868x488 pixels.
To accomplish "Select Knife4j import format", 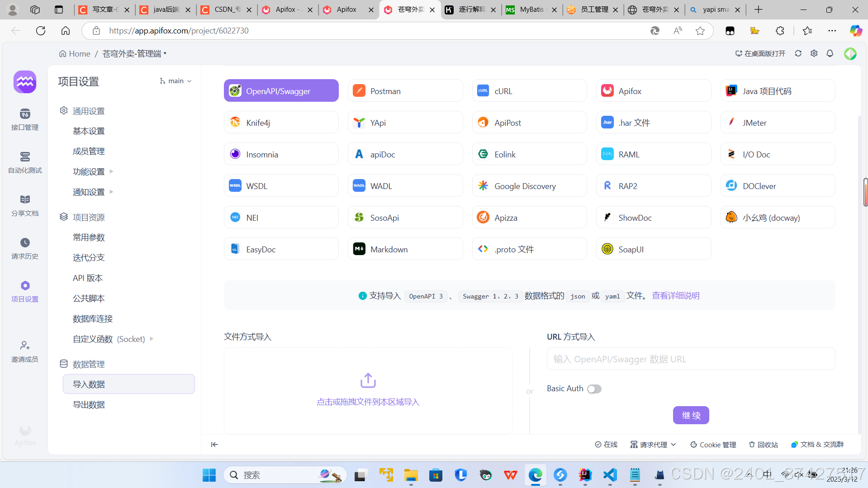I will click(281, 123).
